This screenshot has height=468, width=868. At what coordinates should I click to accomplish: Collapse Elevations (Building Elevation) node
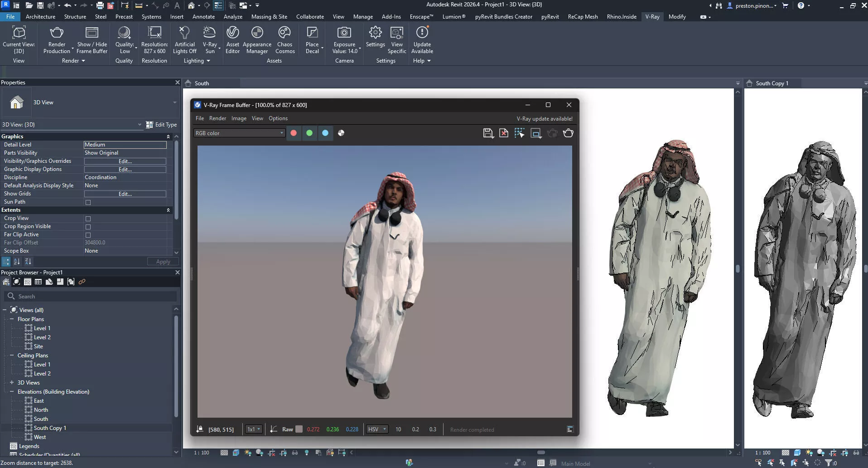pyautogui.click(x=12, y=392)
